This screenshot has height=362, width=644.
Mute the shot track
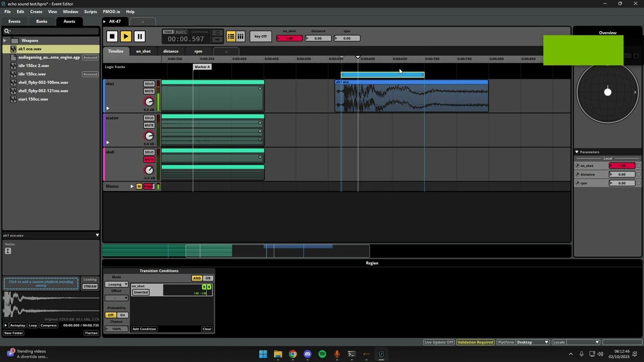tap(149, 91)
